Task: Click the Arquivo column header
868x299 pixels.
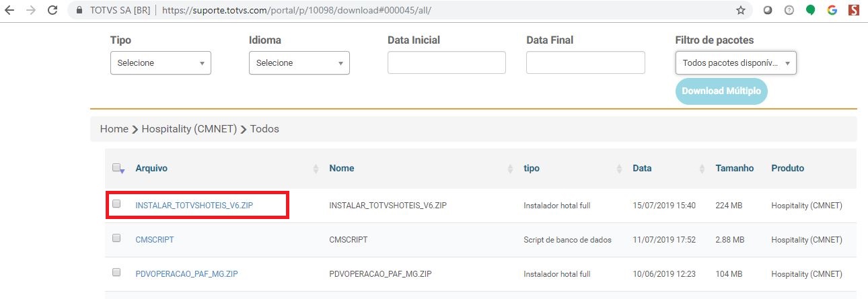Action: pyautogui.click(x=151, y=168)
